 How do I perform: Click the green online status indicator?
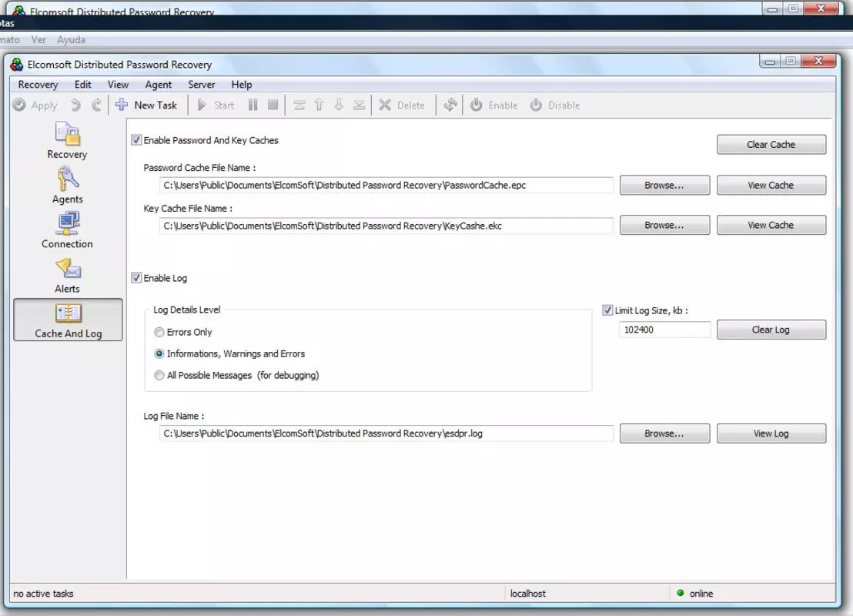coord(680,593)
